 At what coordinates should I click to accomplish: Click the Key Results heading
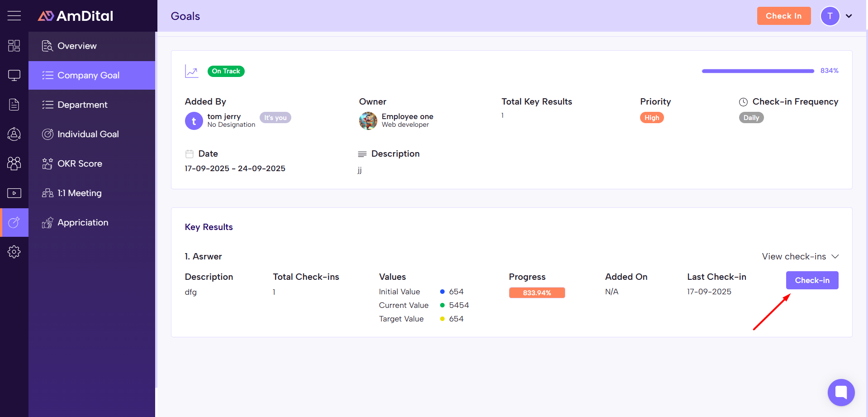209,227
